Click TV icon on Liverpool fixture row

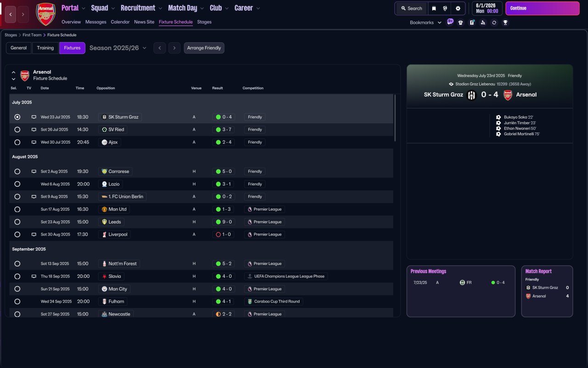tap(34, 234)
